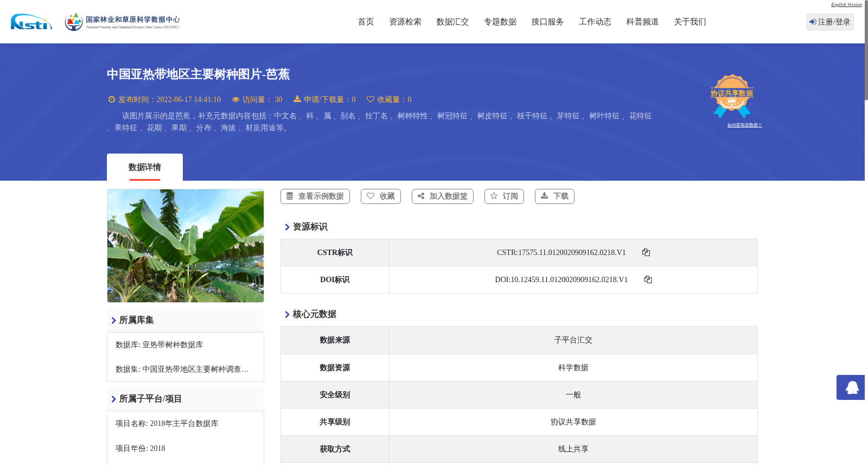The width and height of the screenshot is (868, 465).
Task: Click 数据库: 亚热带树种数据库 entry
Action: [x=159, y=345]
